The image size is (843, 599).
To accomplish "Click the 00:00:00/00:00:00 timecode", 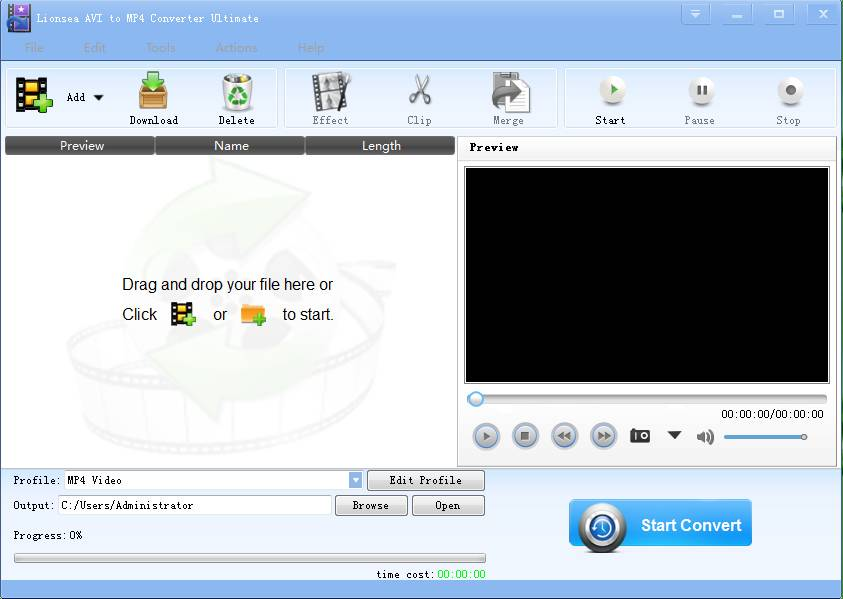I will (773, 414).
